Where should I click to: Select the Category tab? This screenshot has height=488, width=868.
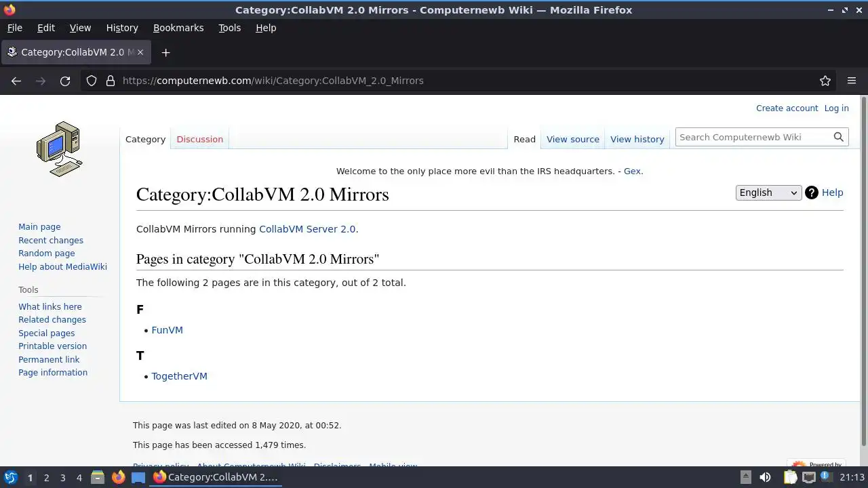click(145, 139)
